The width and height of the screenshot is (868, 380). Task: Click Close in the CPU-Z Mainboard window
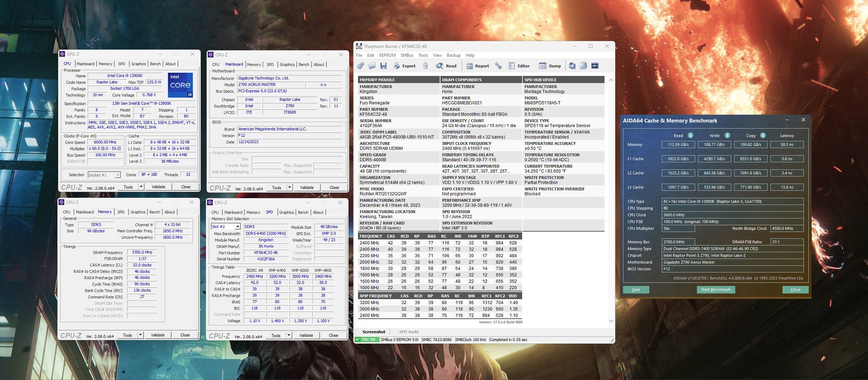(334, 188)
